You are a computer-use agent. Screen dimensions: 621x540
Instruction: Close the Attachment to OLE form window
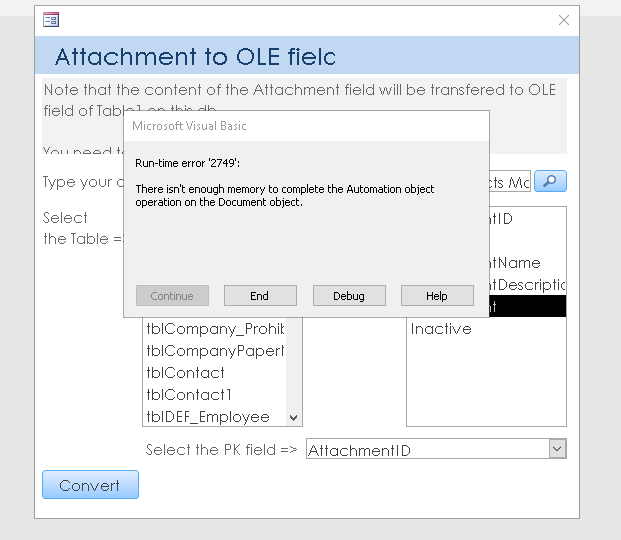click(x=564, y=19)
